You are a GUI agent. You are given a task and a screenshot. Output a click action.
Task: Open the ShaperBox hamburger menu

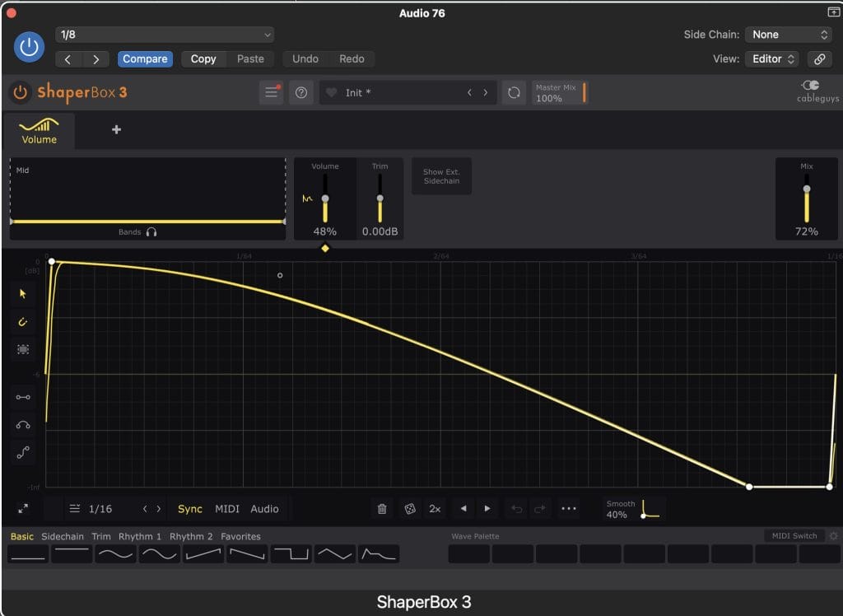(x=271, y=92)
